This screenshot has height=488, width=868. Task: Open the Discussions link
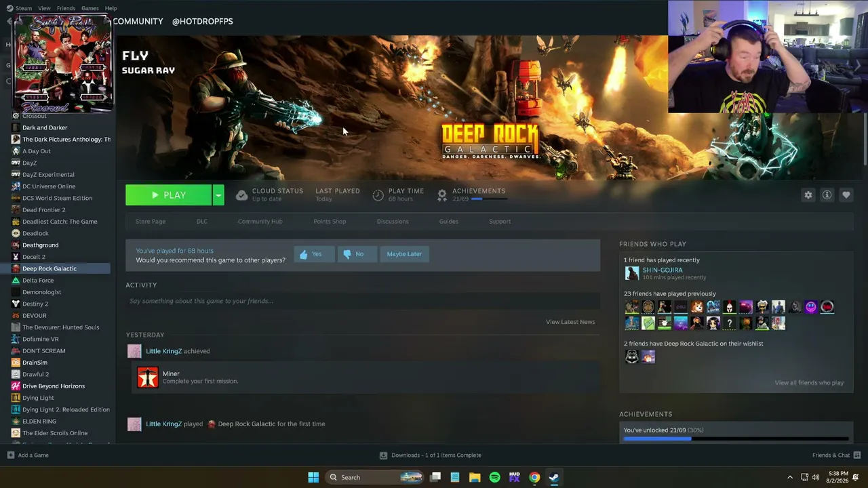pyautogui.click(x=393, y=222)
